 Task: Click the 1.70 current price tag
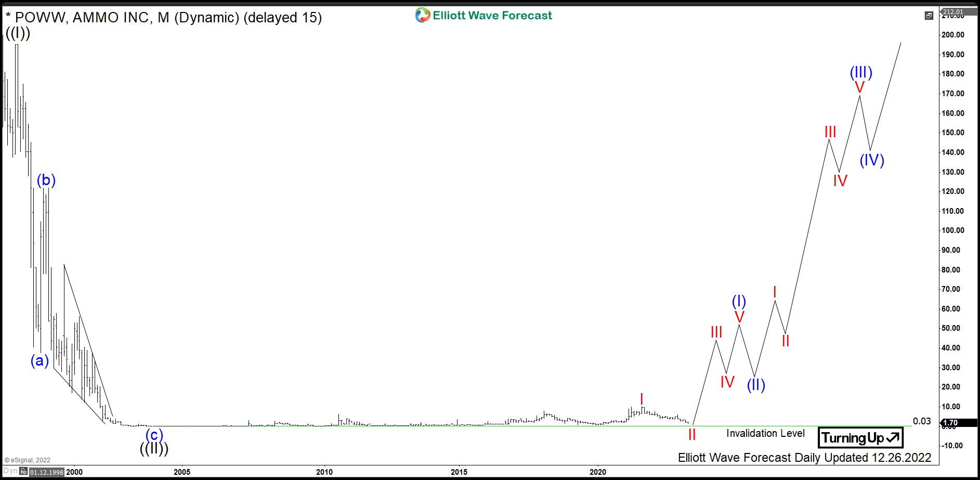point(951,423)
